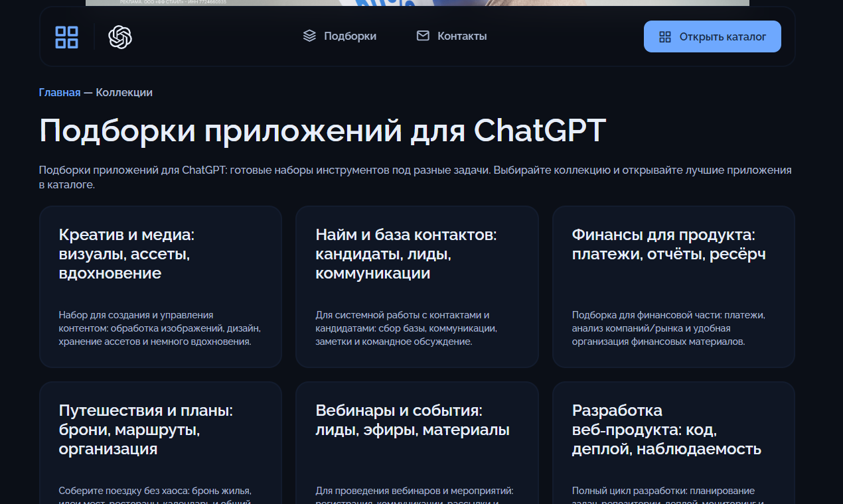Click the grid catalog icon at top left
The image size is (843, 504).
(66, 36)
